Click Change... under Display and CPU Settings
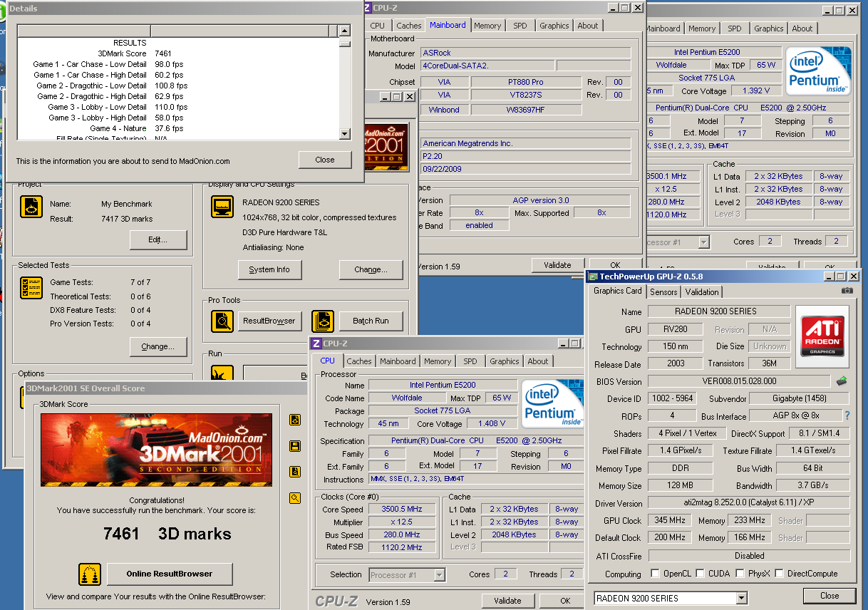This screenshot has height=610, width=868. pyautogui.click(x=371, y=269)
